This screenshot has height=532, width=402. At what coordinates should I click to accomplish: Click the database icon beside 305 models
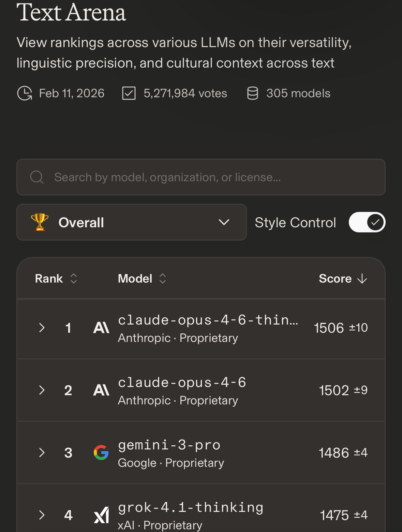pyautogui.click(x=252, y=94)
